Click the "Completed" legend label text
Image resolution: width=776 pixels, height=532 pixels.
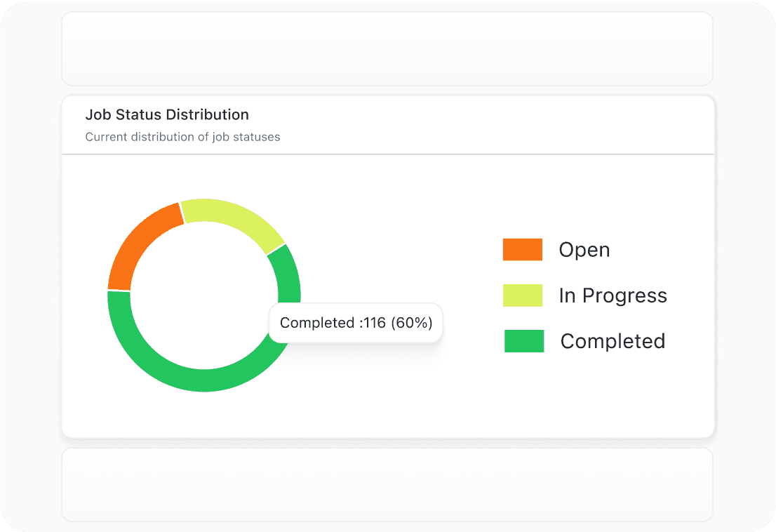coord(613,341)
